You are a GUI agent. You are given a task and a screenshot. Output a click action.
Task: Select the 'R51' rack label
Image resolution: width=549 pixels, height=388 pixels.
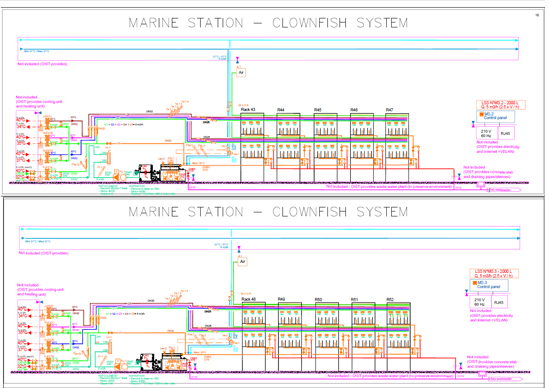click(x=355, y=299)
